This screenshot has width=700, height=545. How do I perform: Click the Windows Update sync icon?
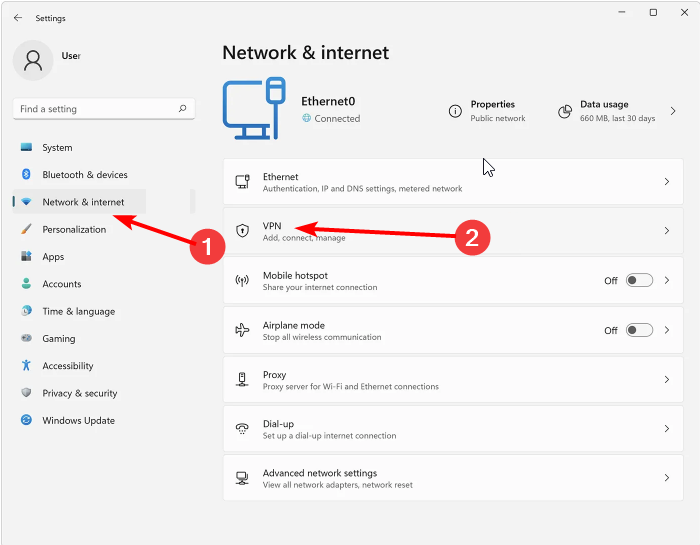[26, 420]
